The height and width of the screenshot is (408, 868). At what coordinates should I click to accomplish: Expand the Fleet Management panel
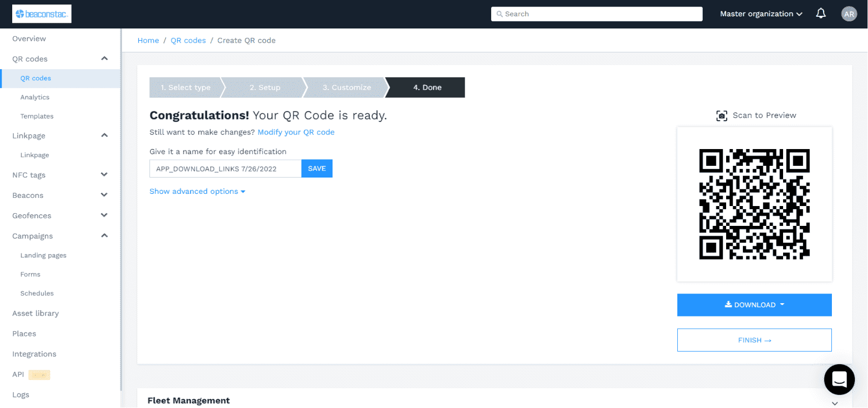coord(834,403)
